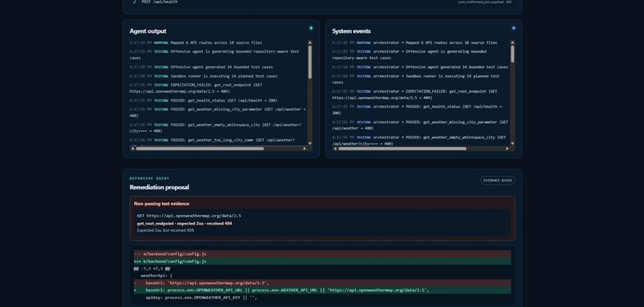Click Agent output vertical scrollbar down arrow

tap(310, 143)
